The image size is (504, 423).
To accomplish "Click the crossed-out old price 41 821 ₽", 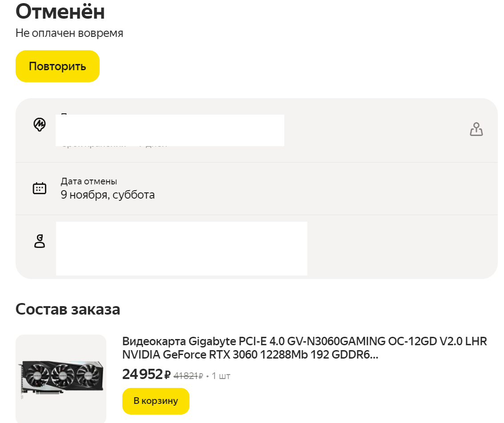I will [188, 376].
